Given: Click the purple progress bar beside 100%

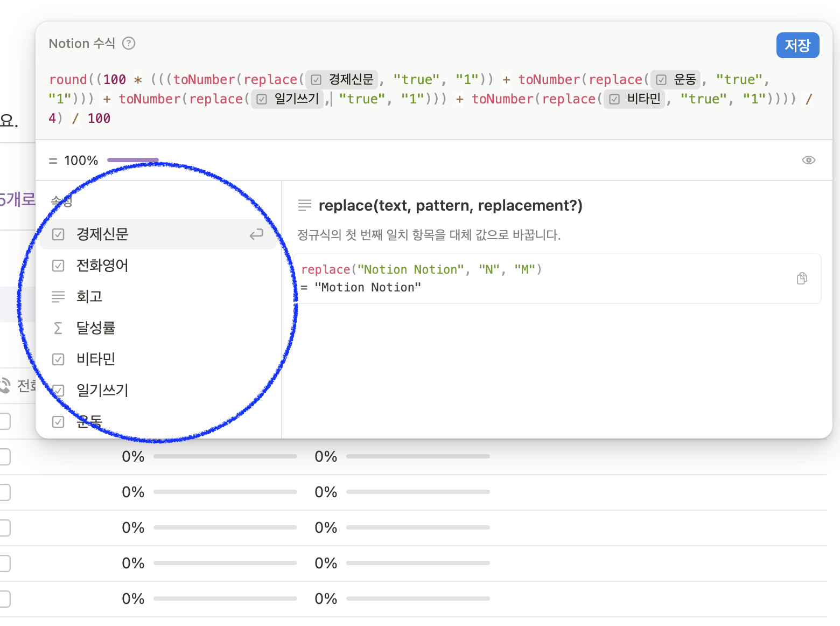Looking at the screenshot, I should [x=133, y=160].
